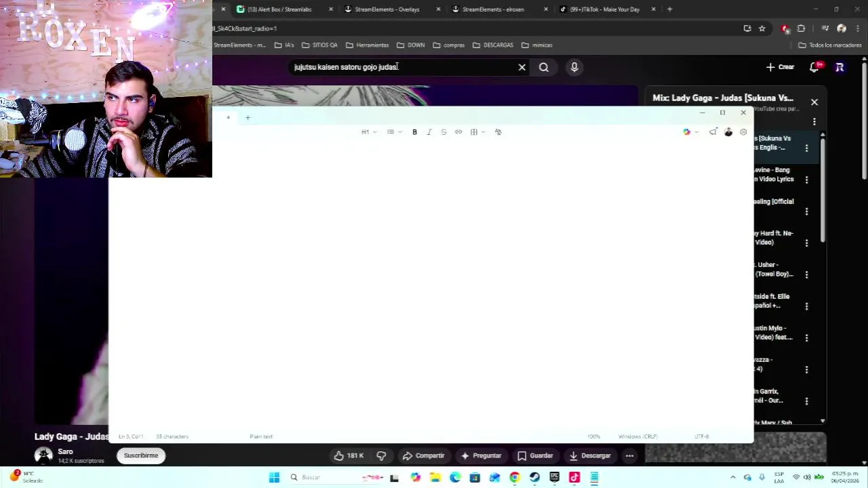The image size is (868, 488).
Task: Show hidden system tray icons
Action: point(733,478)
